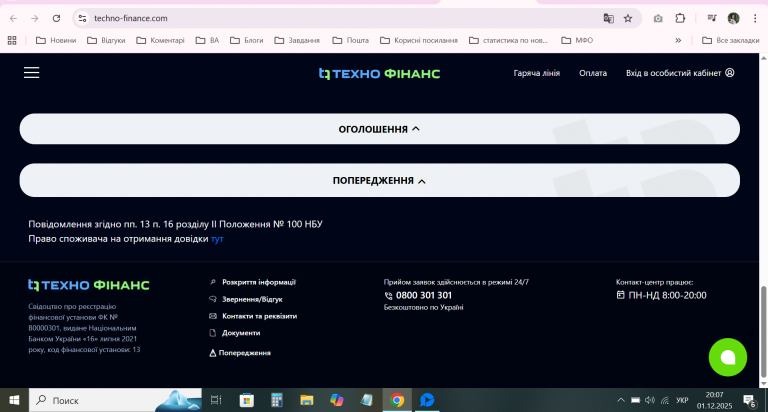
Task: Open the Корисні посилання bookmarks folder
Action: click(418, 40)
